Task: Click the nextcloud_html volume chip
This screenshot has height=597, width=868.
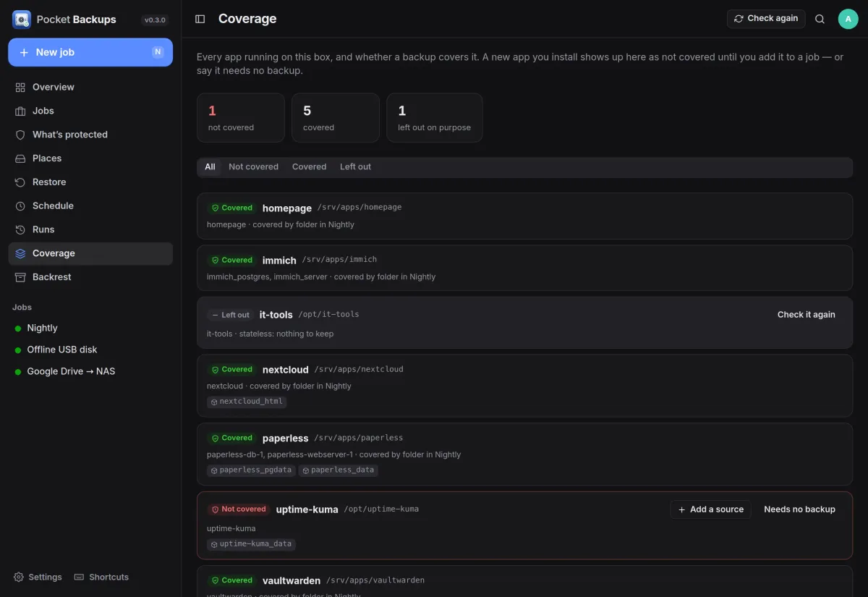Action: (x=247, y=401)
